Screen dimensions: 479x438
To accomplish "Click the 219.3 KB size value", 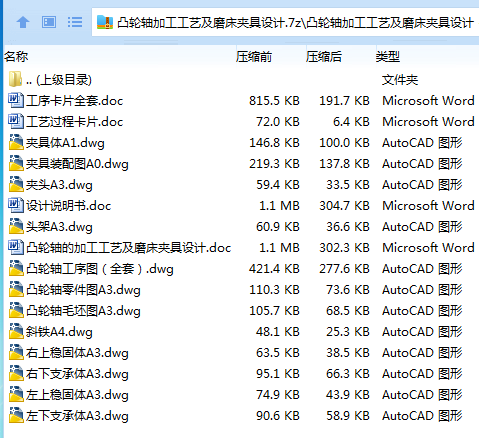I will pyautogui.click(x=274, y=164).
